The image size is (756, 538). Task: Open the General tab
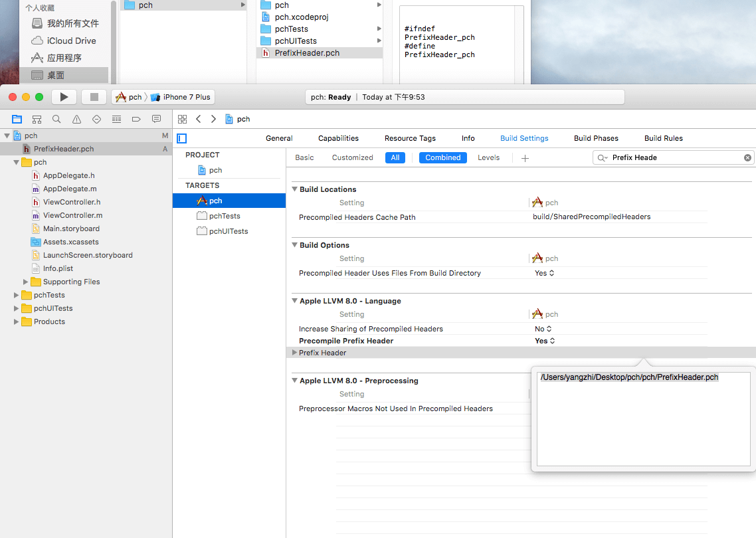(x=279, y=138)
